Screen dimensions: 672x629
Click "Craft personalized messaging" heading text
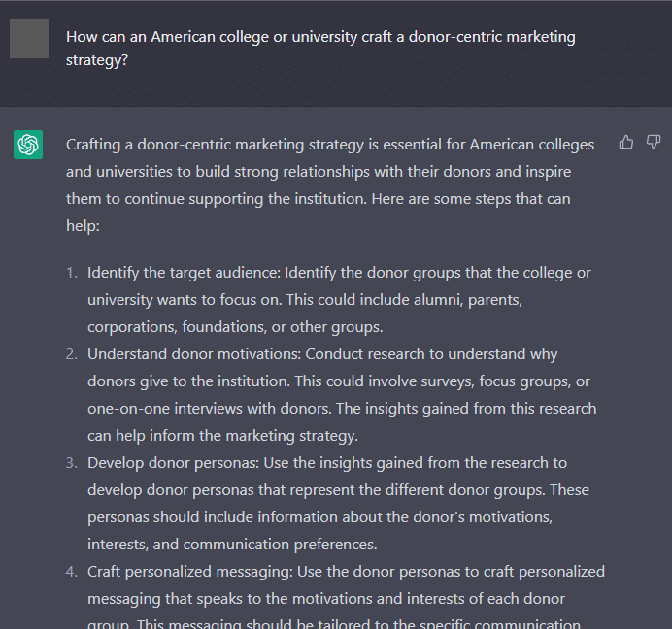point(189,572)
